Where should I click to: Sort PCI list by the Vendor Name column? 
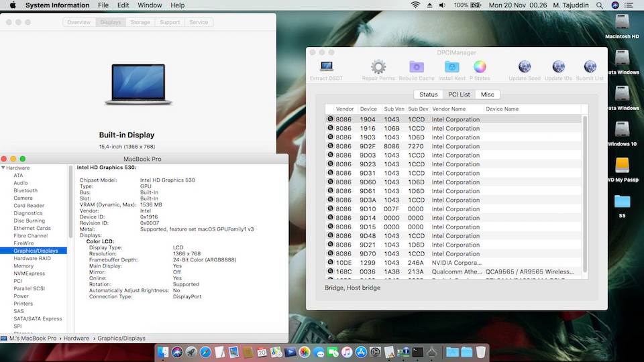coord(449,109)
